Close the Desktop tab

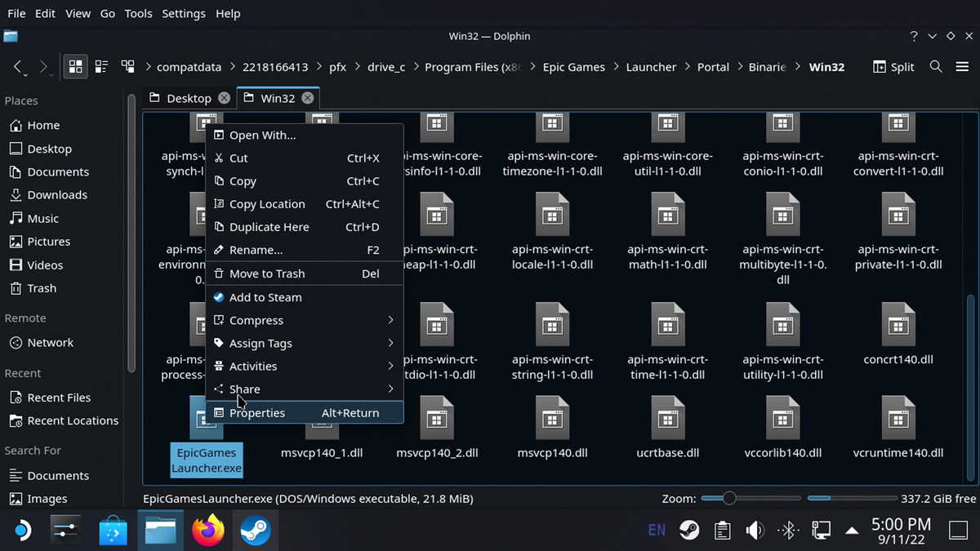coord(223,98)
